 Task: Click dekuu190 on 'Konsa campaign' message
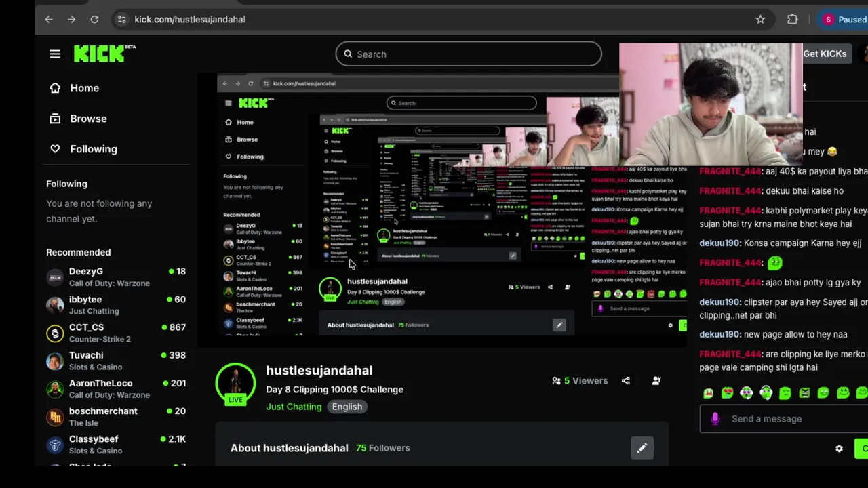tap(719, 243)
